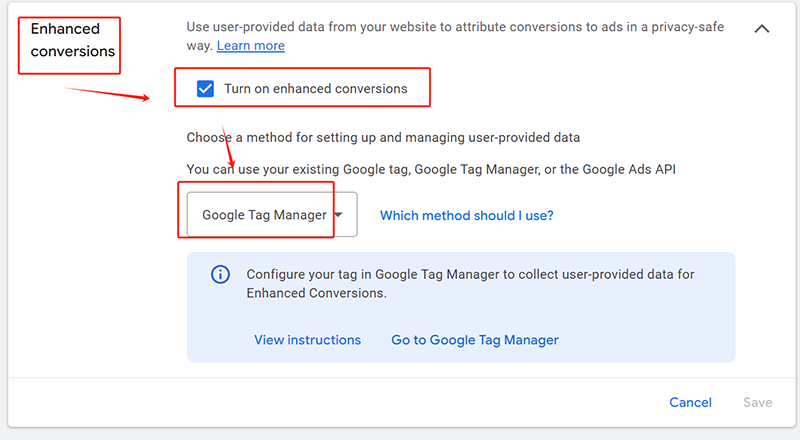The width and height of the screenshot is (800, 440).
Task: Click the dropdown arrow beside Google Tag Manager
Action: [x=339, y=215]
